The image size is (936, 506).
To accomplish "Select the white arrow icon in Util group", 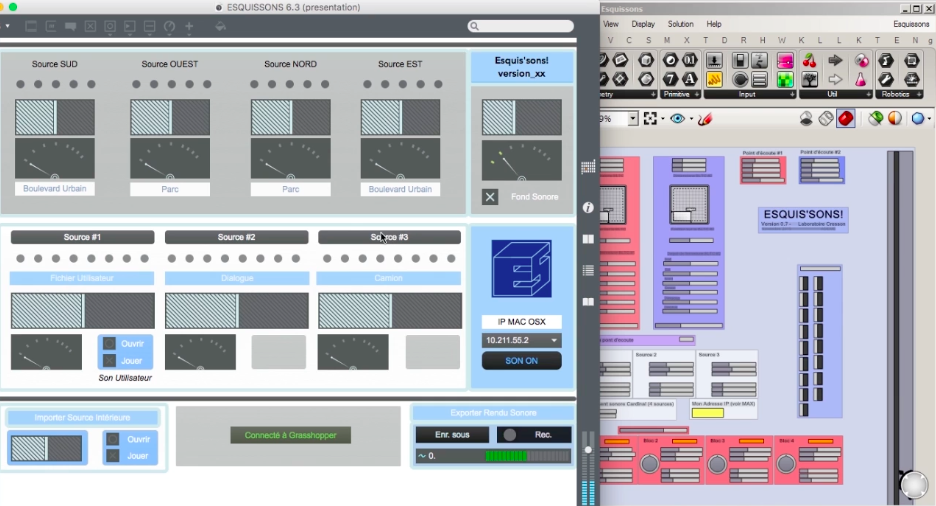I will (836, 79).
